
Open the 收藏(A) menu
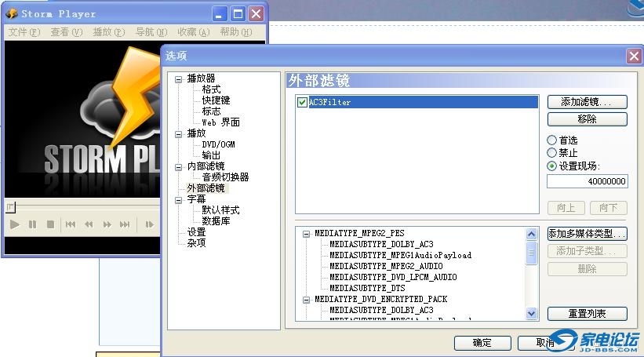(194, 32)
